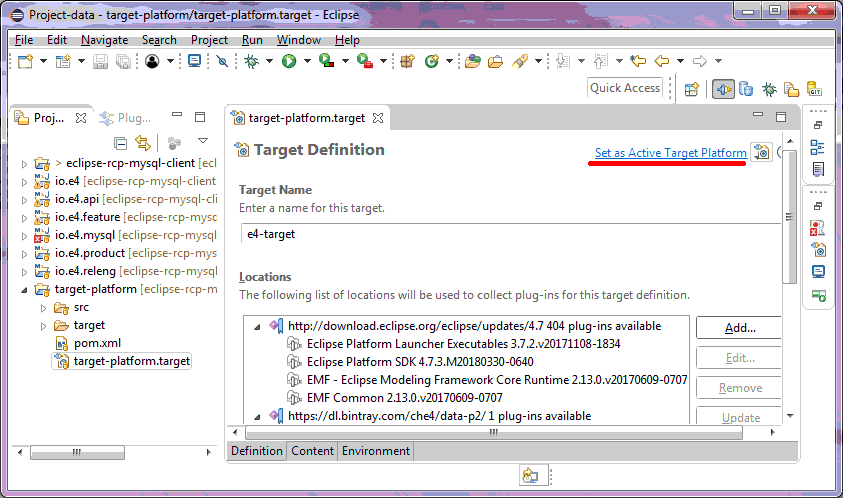
Task: Click the Quick Access search box
Action: [x=625, y=88]
